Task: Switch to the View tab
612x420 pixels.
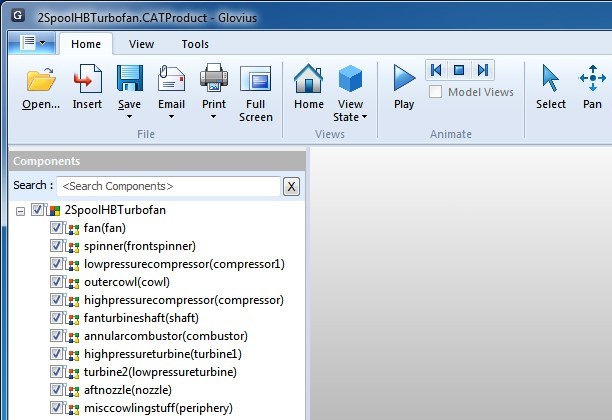Action: [x=141, y=44]
